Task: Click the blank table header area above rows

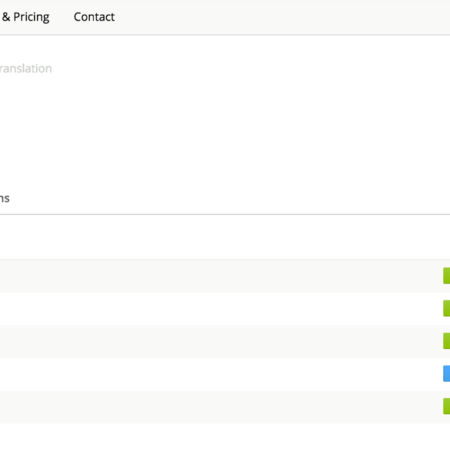Action: click(x=225, y=237)
